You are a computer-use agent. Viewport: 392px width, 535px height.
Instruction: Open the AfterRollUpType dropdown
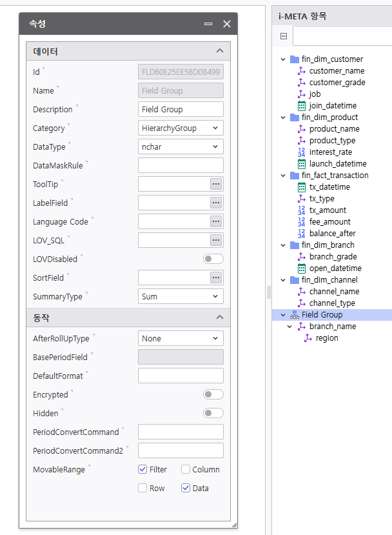pos(181,338)
